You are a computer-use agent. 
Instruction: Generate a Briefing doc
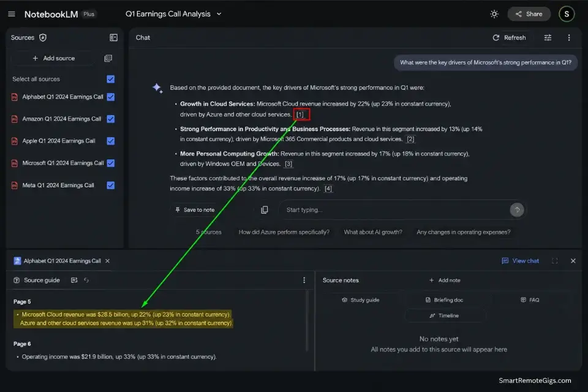445,300
